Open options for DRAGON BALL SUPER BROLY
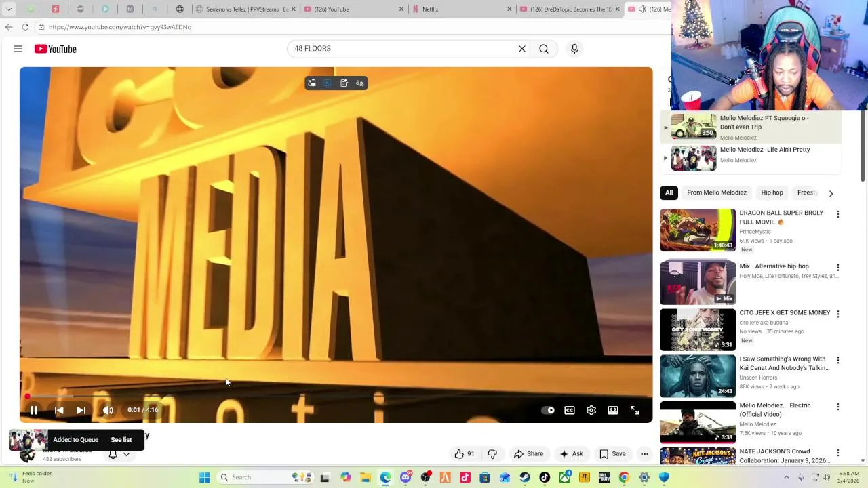This screenshot has height=488, width=868. coord(837,214)
